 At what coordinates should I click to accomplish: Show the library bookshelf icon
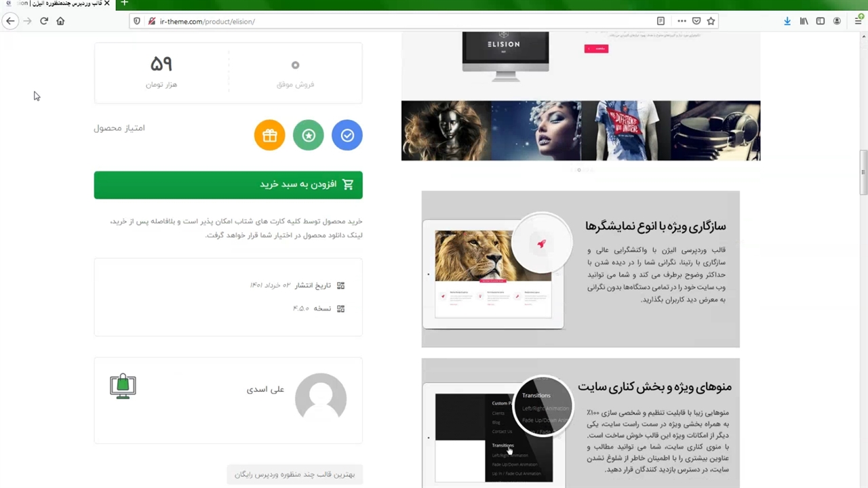point(804,21)
